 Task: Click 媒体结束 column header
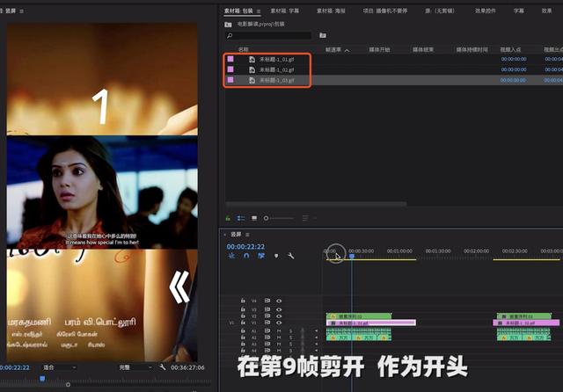423,49
